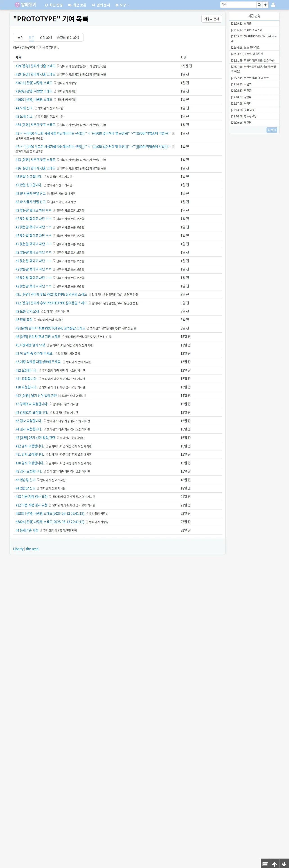Open SPRUNKI/모드/Scrunkly 시리즈 in recent changes

click(x=254, y=38)
